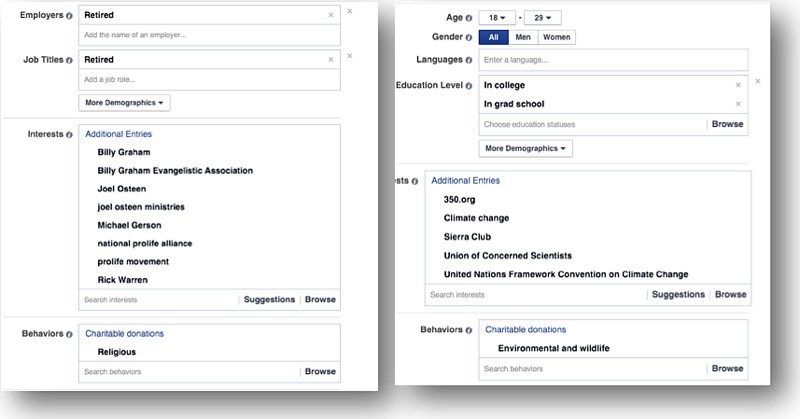Expand More Demographics in left panel
This screenshot has width=800, height=419.
pos(124,103)
